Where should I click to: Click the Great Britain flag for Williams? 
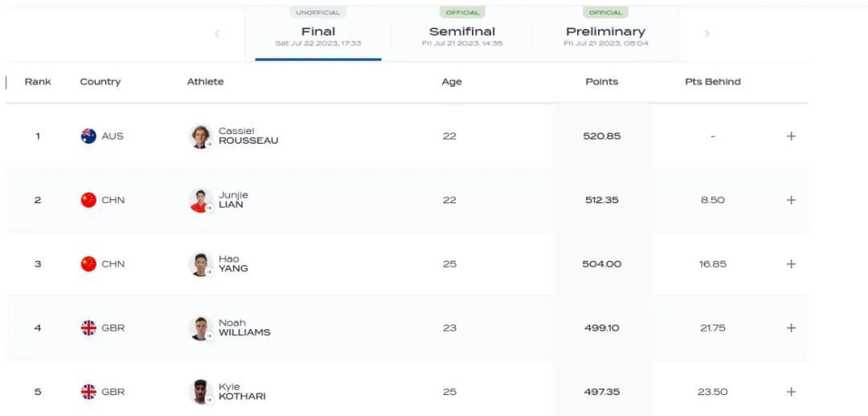pyautogui.click(x=88, y=328)
